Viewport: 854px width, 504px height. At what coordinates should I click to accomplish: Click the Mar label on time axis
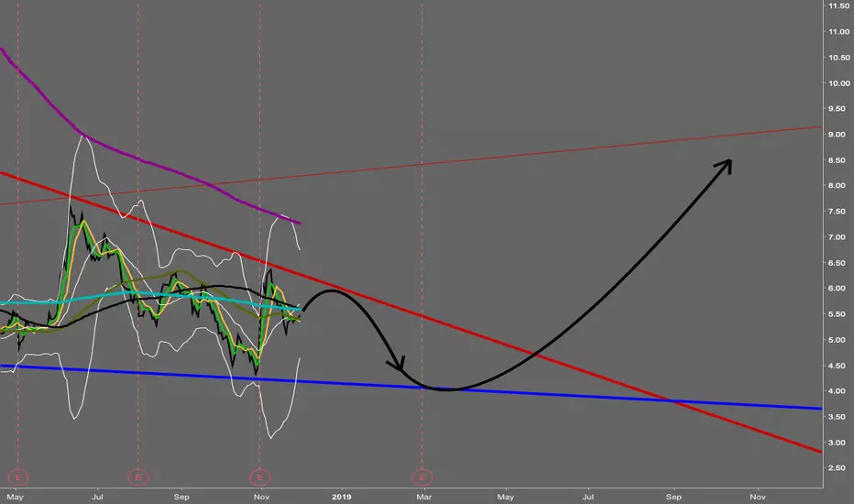(x=423, y=497)
